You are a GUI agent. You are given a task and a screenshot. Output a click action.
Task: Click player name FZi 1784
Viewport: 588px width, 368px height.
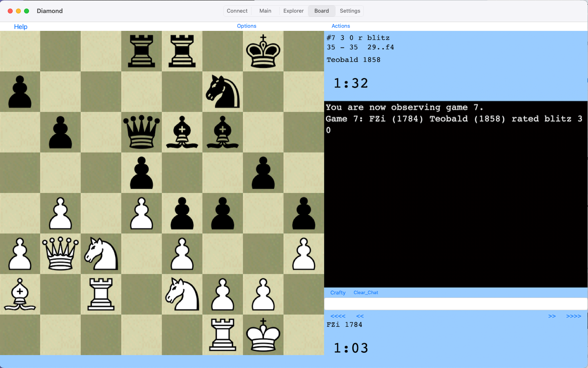click(345, 325)
